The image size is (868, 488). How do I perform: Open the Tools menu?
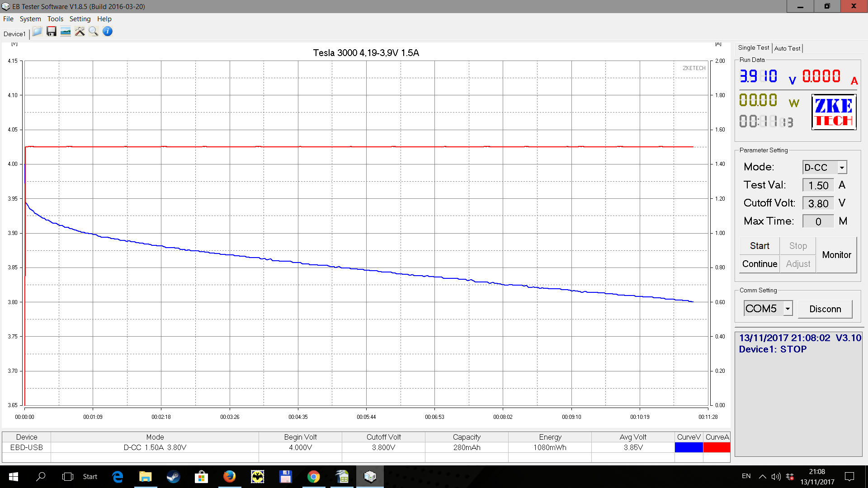click(x=55, y=19)
